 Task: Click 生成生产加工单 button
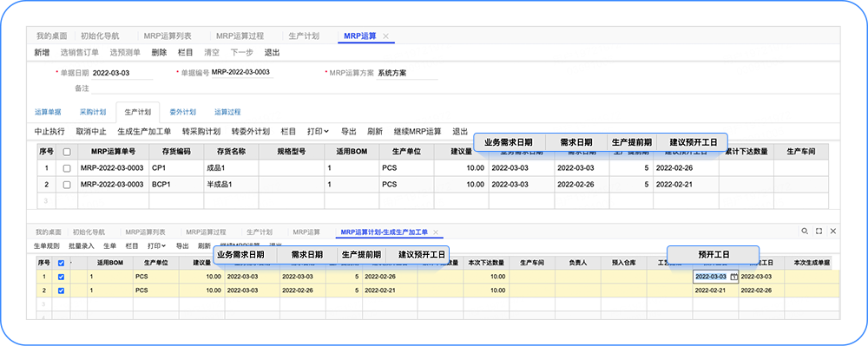click(x=144, y=132)
